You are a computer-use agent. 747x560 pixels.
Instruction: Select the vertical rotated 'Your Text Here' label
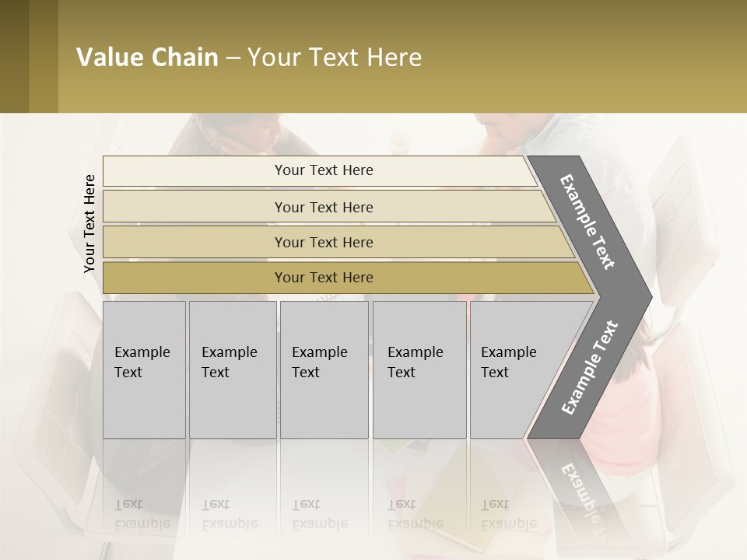[89, 223]
